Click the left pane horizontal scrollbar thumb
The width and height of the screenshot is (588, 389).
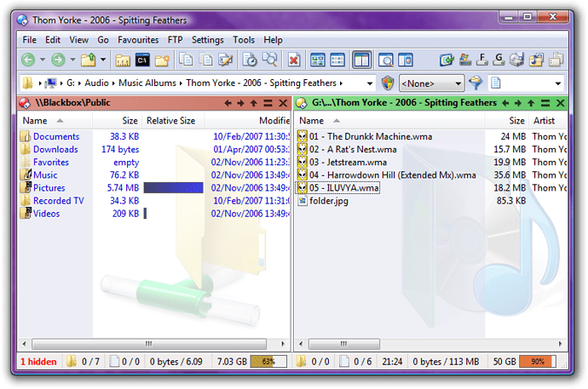[149, 344]
